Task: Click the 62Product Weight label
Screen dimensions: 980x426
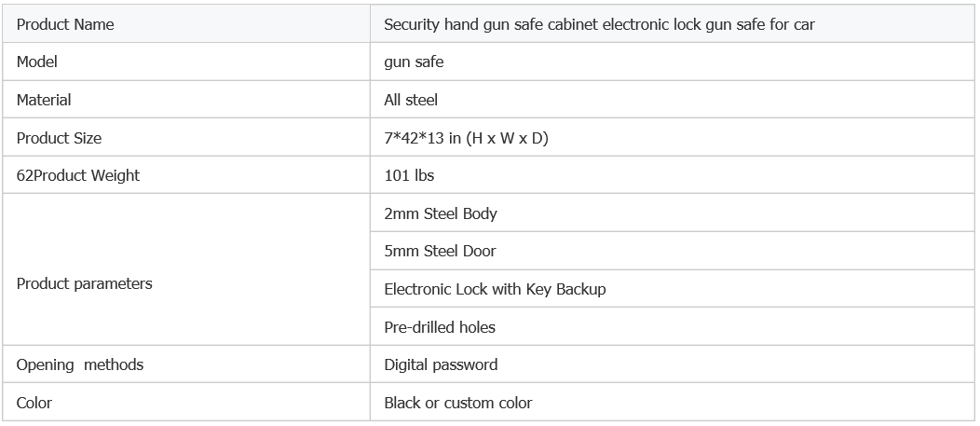Action: [x=78, y=176]
